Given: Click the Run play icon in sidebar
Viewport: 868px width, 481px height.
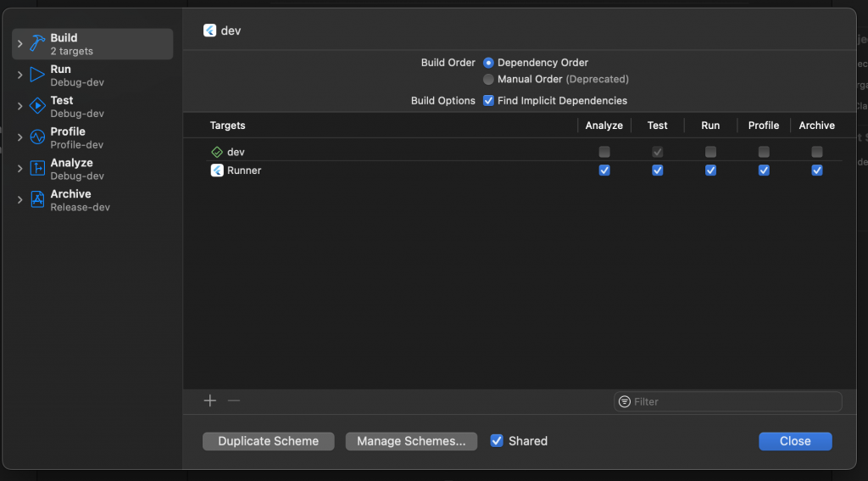Looking at the screenshot, I should (x=37, y=75).
